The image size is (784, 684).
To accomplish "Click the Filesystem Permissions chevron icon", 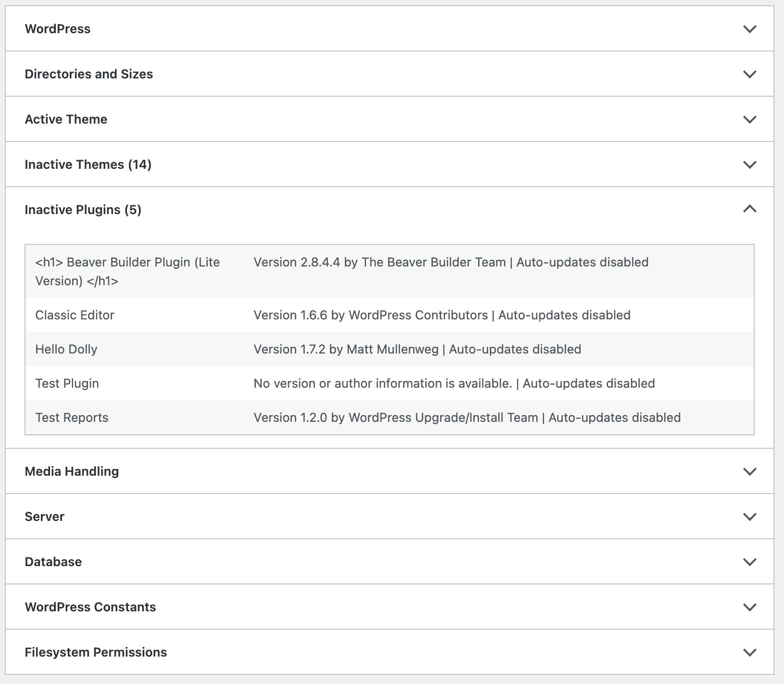I will pos(749,652).
